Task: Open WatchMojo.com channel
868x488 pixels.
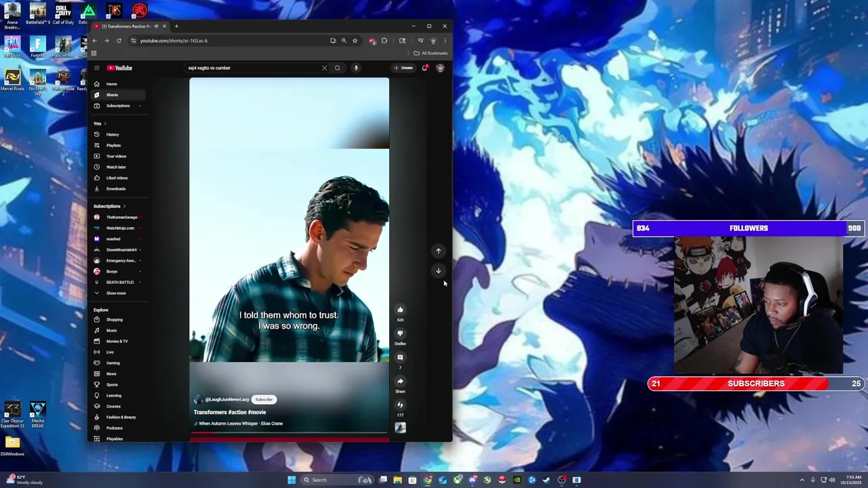Action: coord(119,228)
